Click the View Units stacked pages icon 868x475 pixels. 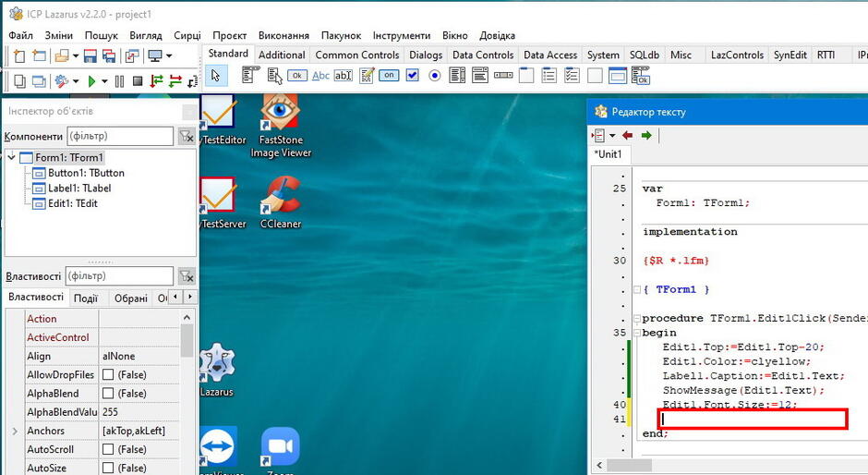[19, 81]
